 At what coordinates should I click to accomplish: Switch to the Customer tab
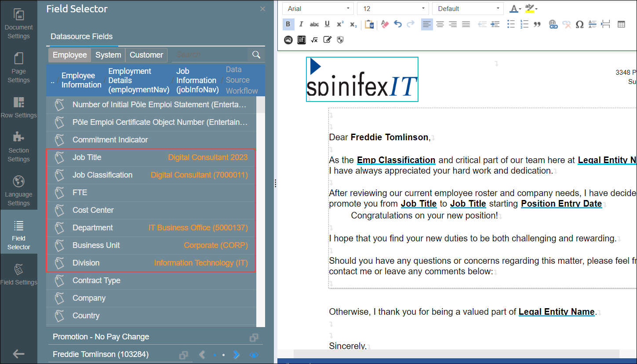coord(146,55)
